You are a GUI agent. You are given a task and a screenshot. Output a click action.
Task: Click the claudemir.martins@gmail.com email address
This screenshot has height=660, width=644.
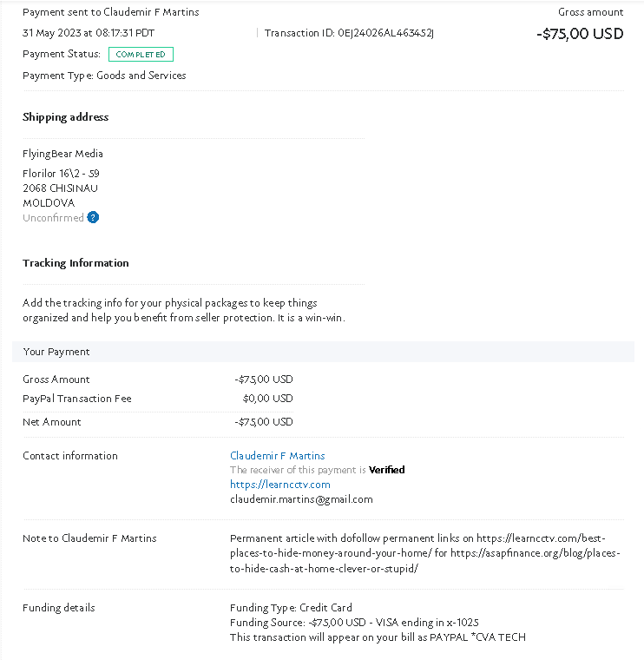(301, 499)
